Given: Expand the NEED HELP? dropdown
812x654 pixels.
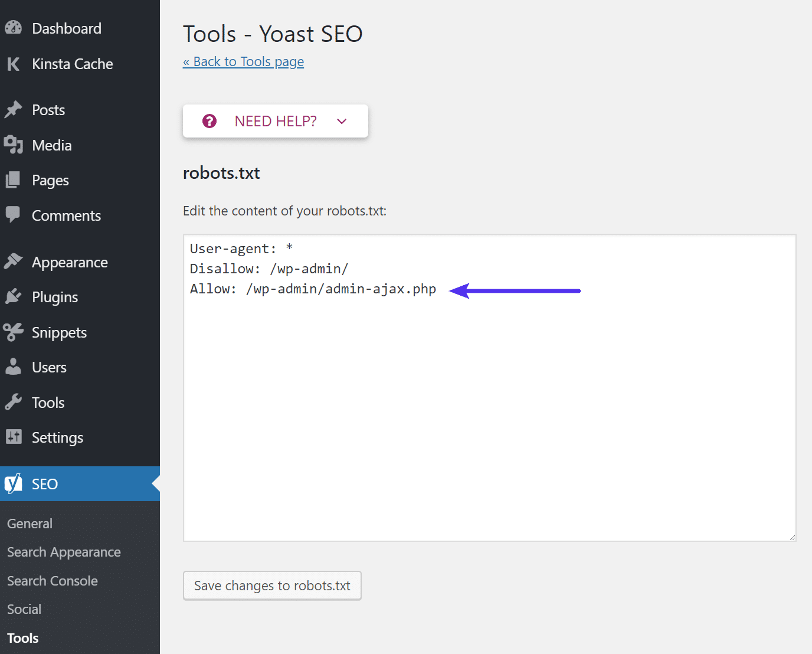Looking at the screenshot, I should coord(341,121).
